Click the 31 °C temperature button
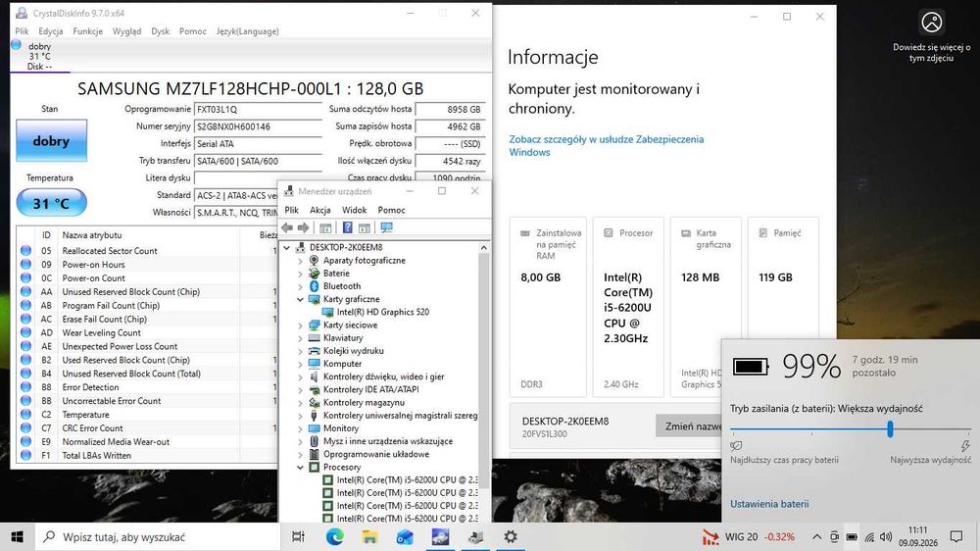Image resolution: width=980 pixels, height=551 pixels. click(51, 203)
